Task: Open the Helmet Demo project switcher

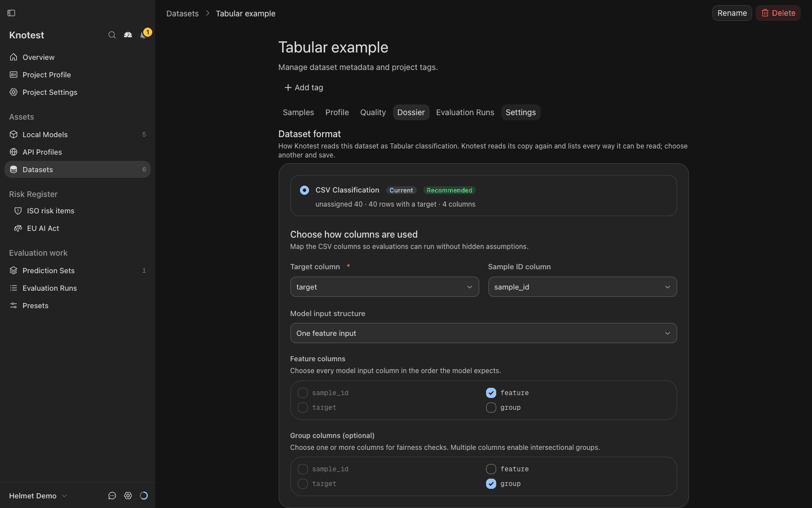Action: pyautogui.click(x=38, y=496)
